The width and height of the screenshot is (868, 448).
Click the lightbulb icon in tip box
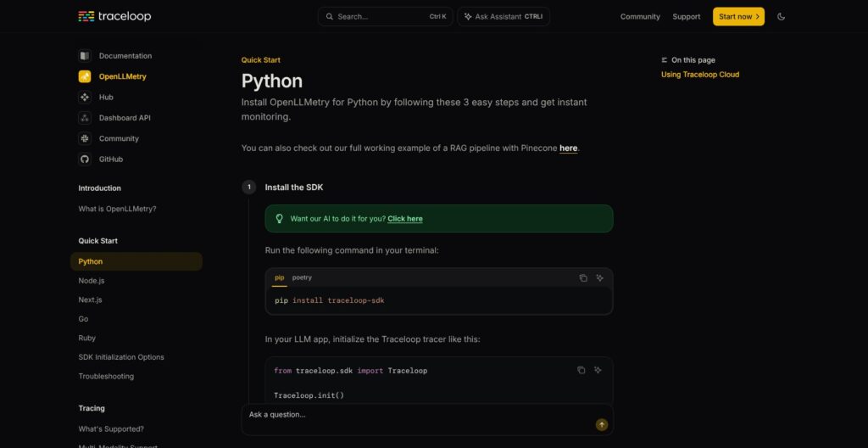click(280, 218)
